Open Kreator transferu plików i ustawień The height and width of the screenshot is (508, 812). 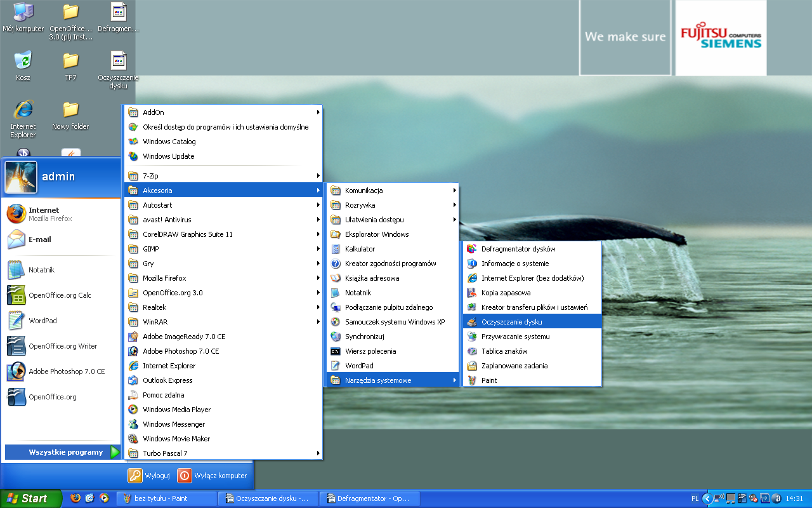[532, 307]
